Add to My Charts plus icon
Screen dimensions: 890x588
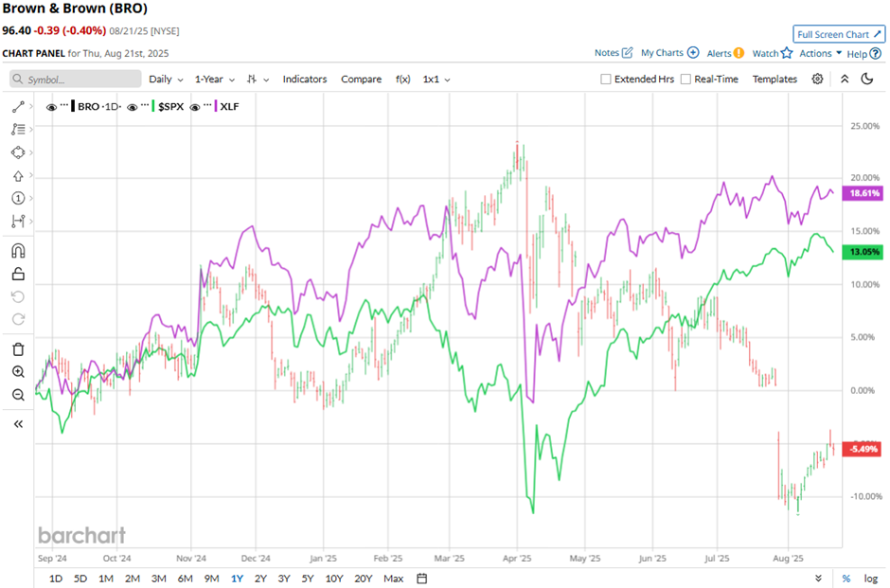coord(693,53)
